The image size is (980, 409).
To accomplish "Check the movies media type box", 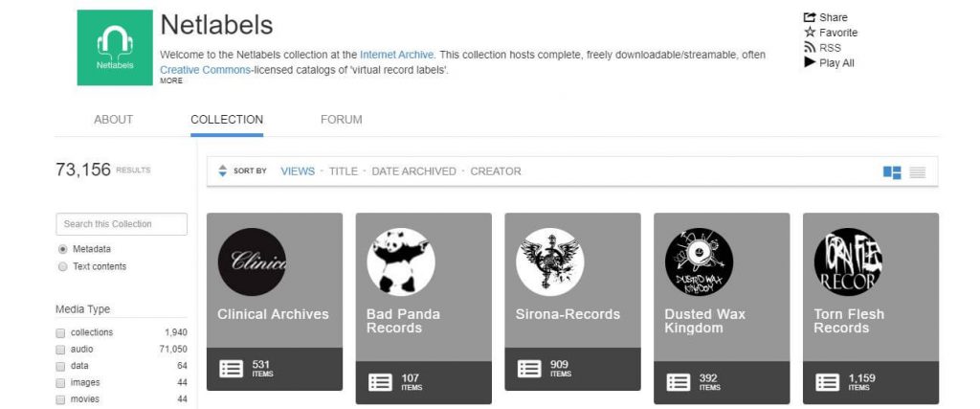I will (x=60, y=399).
